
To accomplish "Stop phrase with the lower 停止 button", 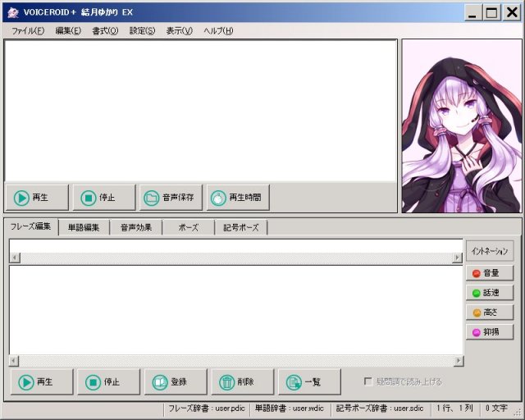I will (108, 381).
